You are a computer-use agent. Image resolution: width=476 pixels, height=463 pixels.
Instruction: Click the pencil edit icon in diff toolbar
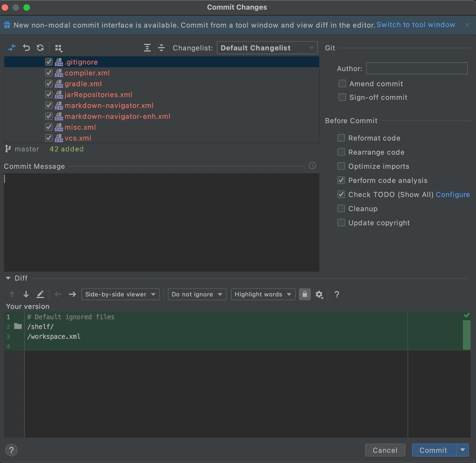(40, 294)
